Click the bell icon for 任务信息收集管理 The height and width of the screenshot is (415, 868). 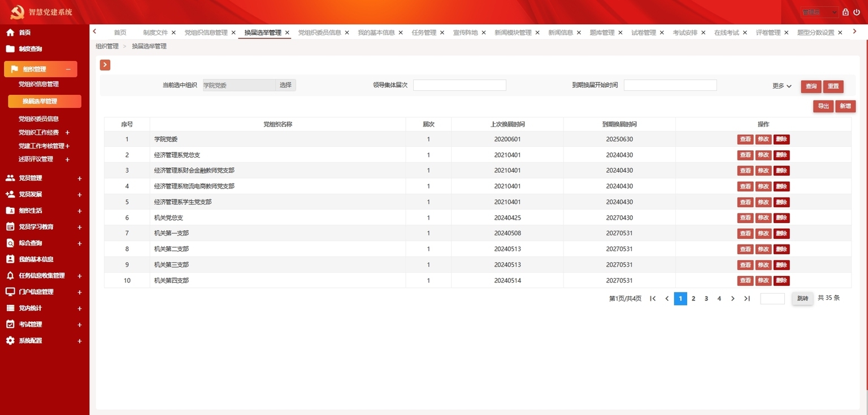point(10,276)
